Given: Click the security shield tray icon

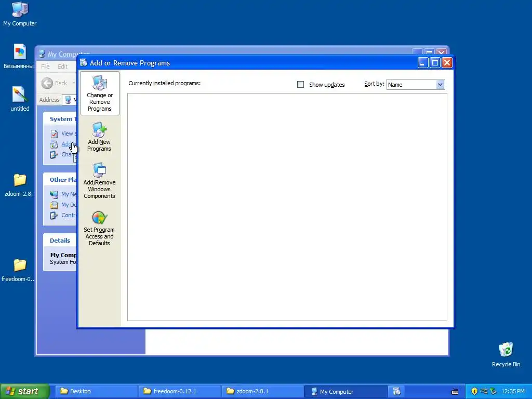Looking at the screenshot, I should coord(474,391).
